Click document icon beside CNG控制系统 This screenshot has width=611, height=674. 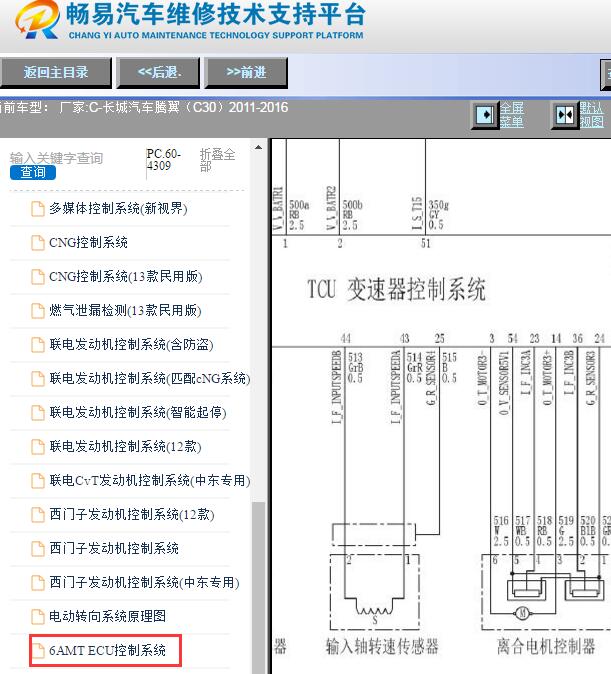click(x=38, y=243)
